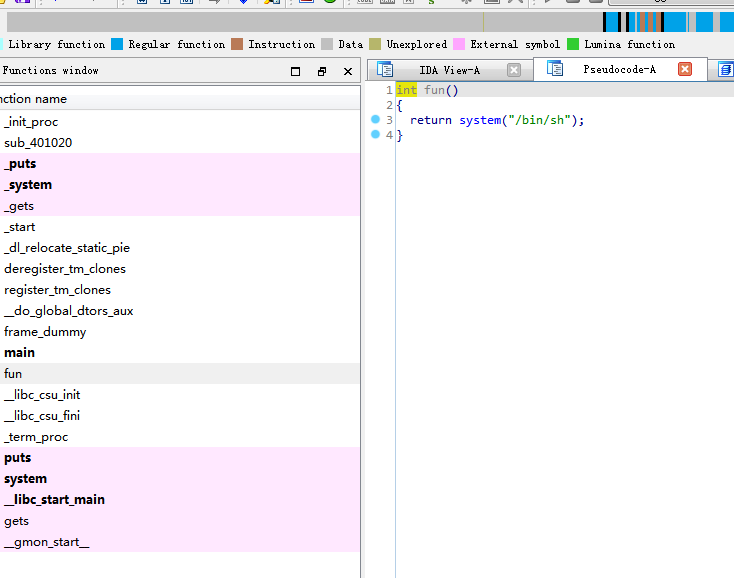This screenshot has width=734, height=578.
Task: Select the fun function row
Action: tap(180, 373)
